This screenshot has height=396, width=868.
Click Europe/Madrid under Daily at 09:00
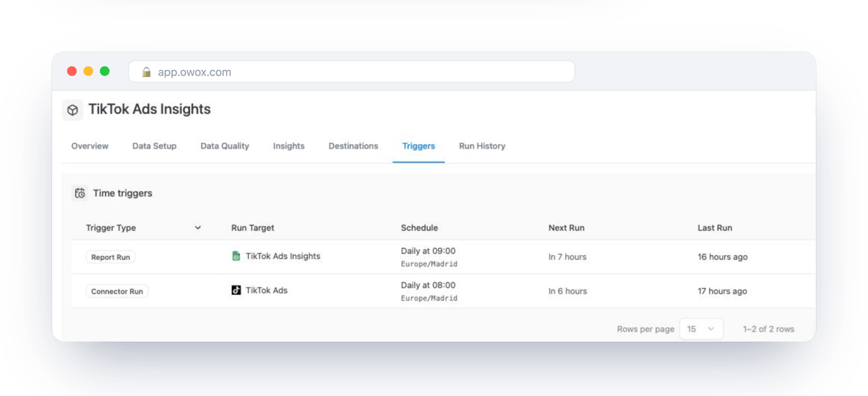pyautogui.click(x=429, y=264)
